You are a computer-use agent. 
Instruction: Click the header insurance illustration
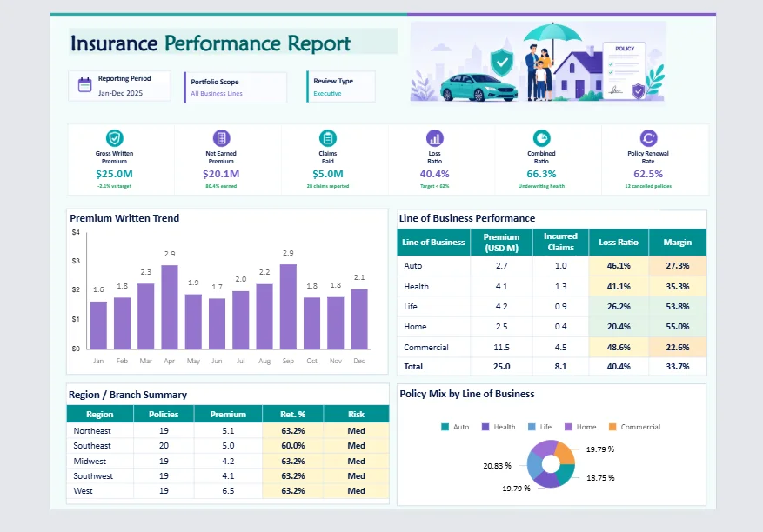pos(538,63)
